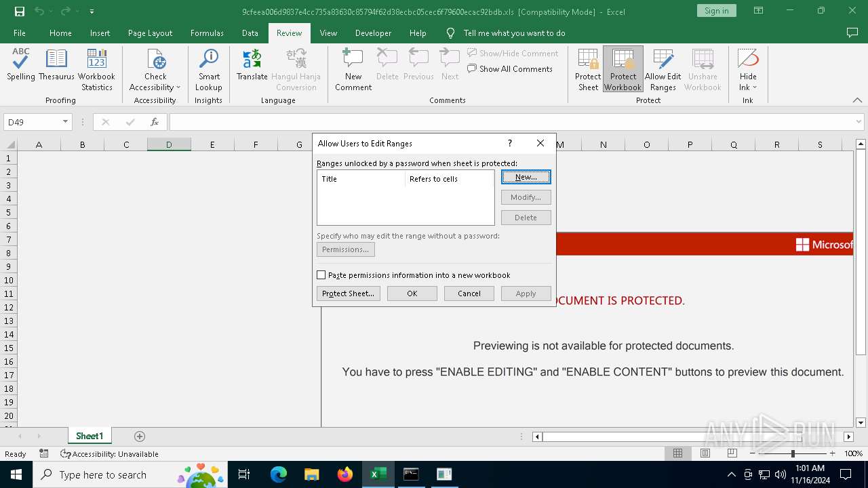868x488 pixels.
Task: Open the Translate tool
Action: (252, 65)
